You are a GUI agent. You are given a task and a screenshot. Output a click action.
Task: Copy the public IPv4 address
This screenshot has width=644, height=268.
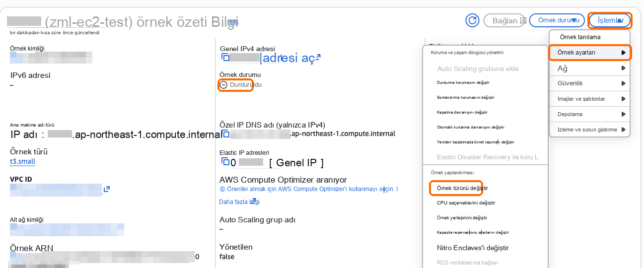tap(225, 58)
